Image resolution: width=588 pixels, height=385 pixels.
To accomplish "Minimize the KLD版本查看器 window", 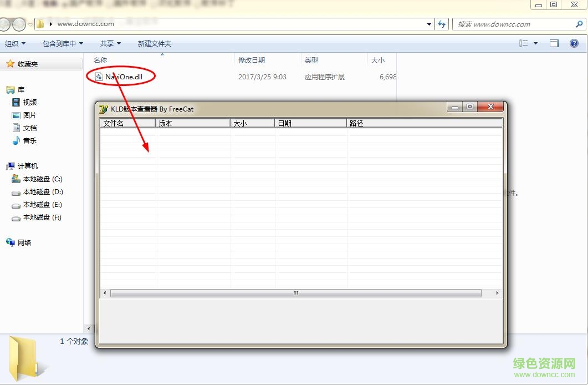I will pyautogui.click(x=455, y=107).
